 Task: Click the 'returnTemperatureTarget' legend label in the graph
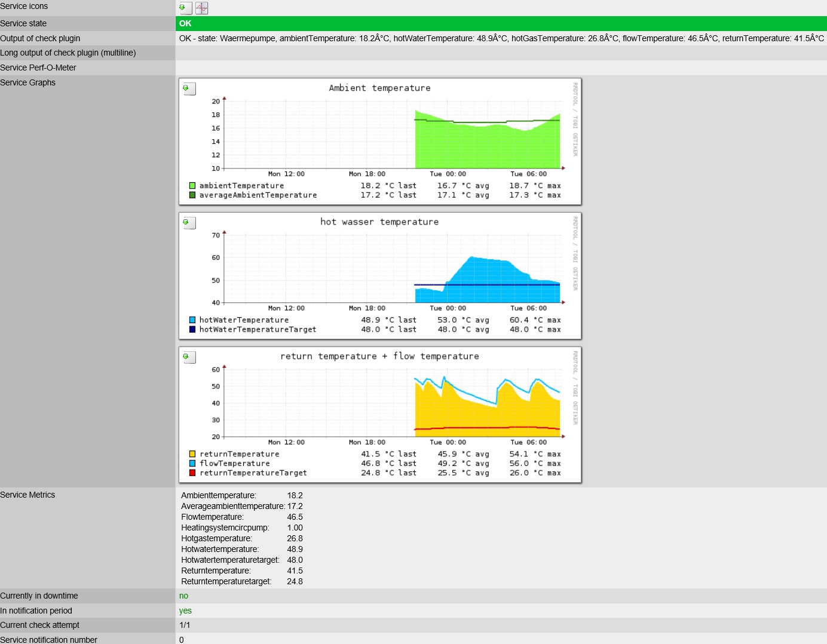click(253, 473)
